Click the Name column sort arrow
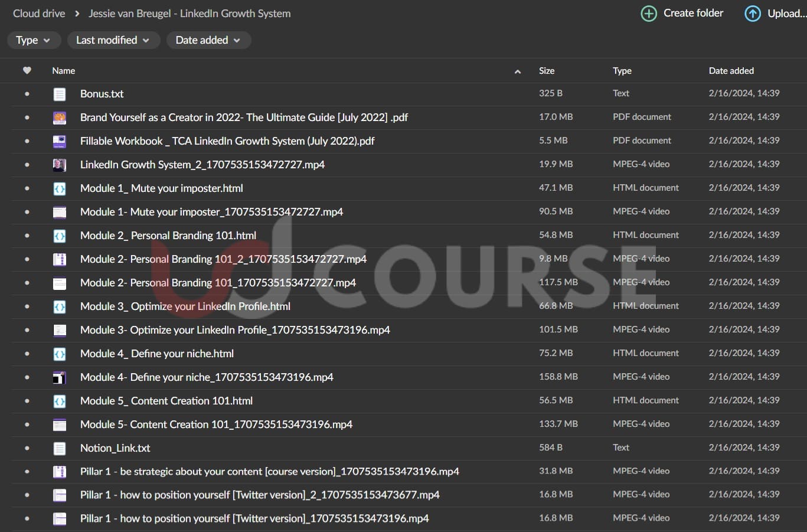This screenshot has height=532, width=807. 518,71
